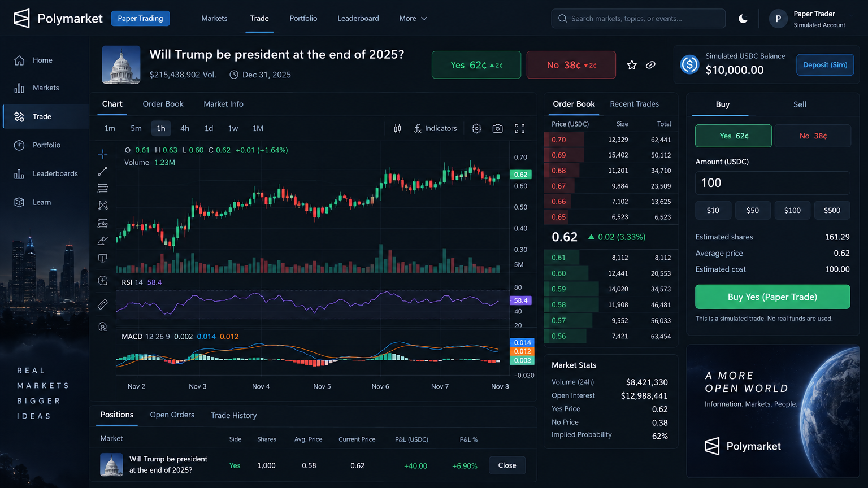868x488 pixels.
Task: View the Recent Trades tab
Action: (634, 104)
